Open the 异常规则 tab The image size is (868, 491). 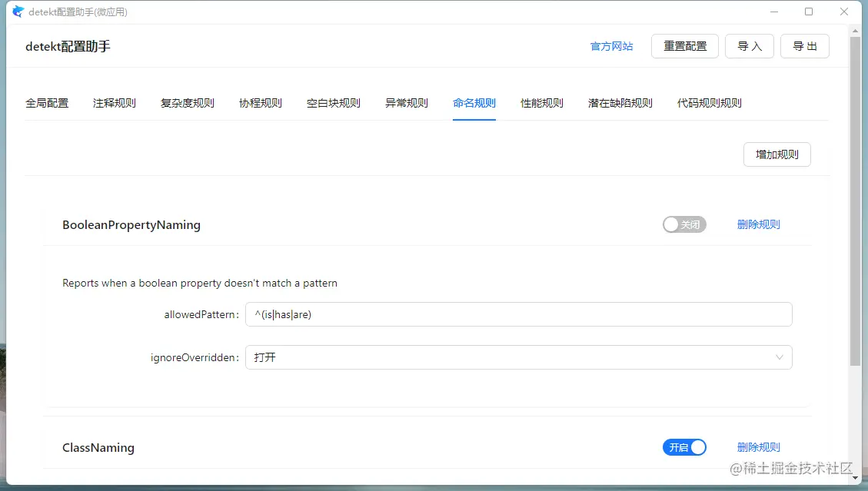406,103
